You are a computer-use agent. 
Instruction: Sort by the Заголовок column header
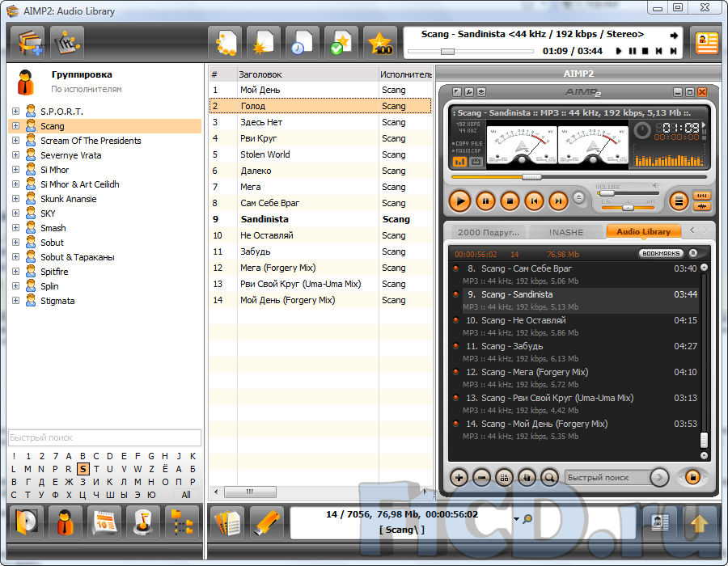click(307, 74)
